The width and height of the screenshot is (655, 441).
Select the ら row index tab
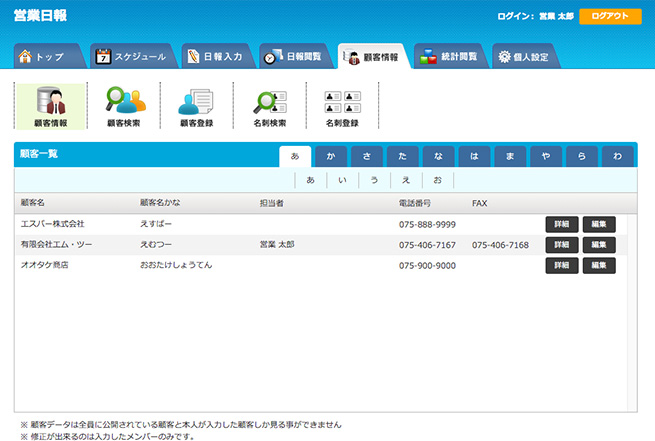click(581, 156)
